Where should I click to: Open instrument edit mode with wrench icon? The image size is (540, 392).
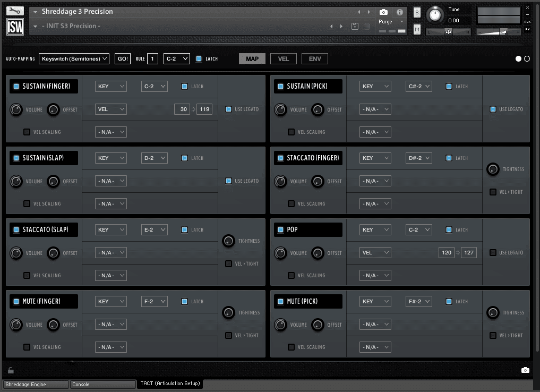[x=15, y=11]
